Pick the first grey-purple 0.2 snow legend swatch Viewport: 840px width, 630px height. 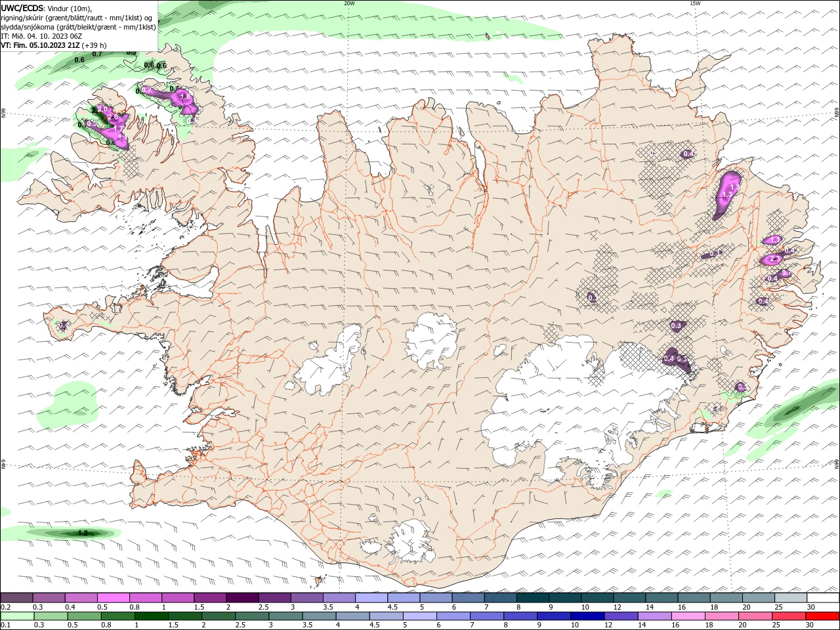[16, 598]
